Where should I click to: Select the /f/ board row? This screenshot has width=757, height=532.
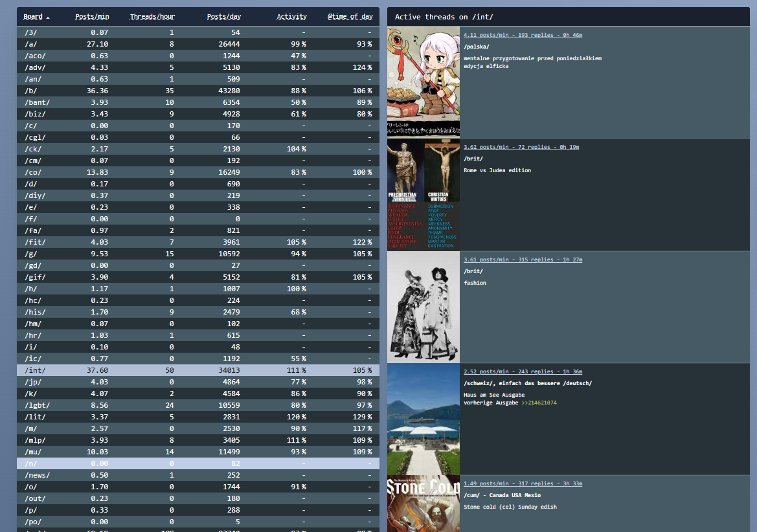[x=198, y=219]
